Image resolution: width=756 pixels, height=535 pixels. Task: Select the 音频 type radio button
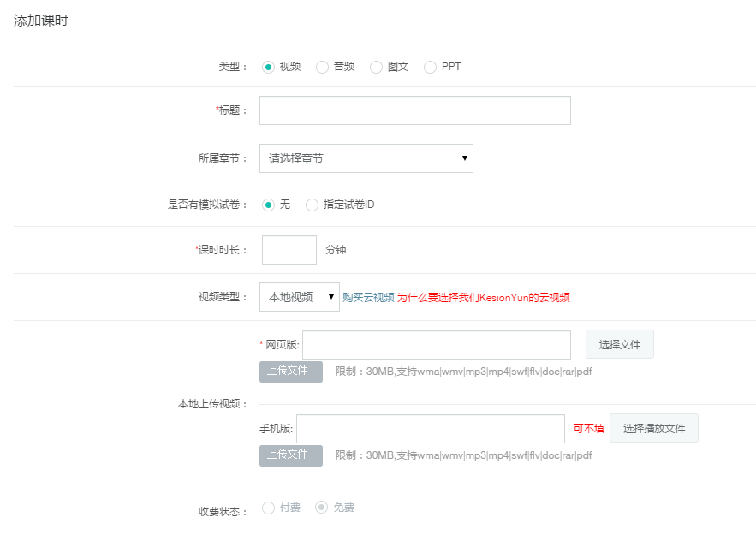pos(323,67)
